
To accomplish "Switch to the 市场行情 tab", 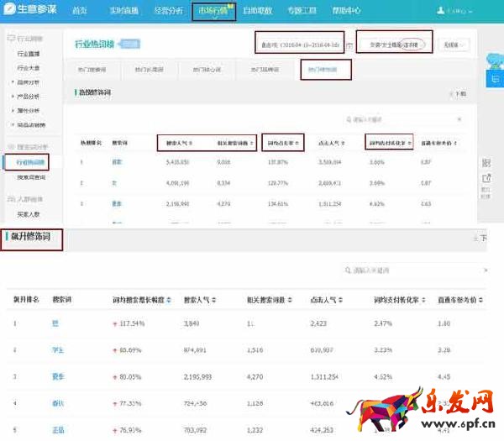I will coord(213,11).
